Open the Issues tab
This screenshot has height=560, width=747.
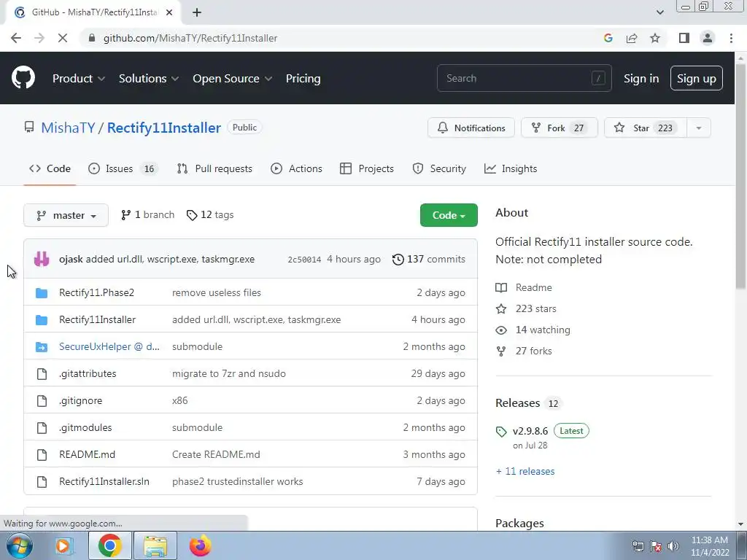(123, 168)
